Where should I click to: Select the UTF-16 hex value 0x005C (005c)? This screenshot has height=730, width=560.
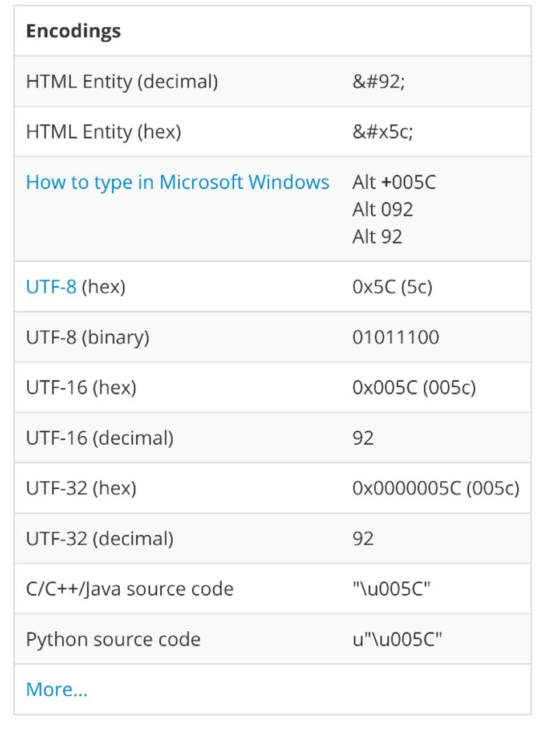coord(414,388)
